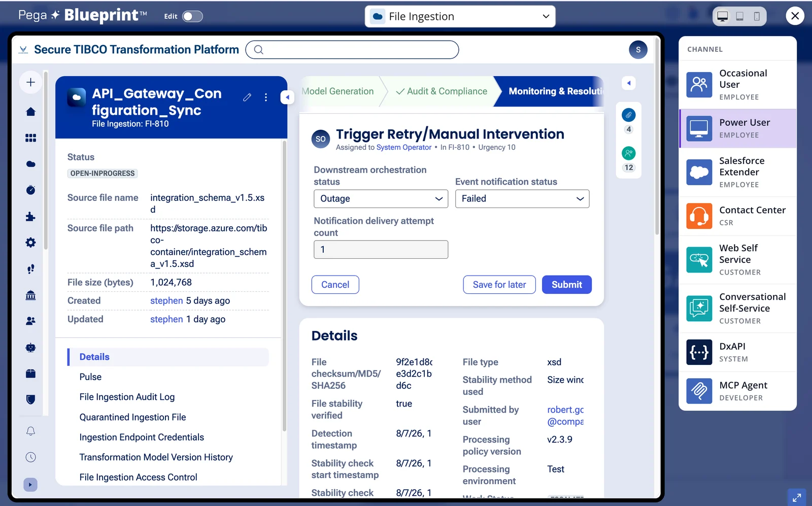Open notifications bell in sidebar
The width and height of the screenshot is (812, 506).
coord(30,431)
